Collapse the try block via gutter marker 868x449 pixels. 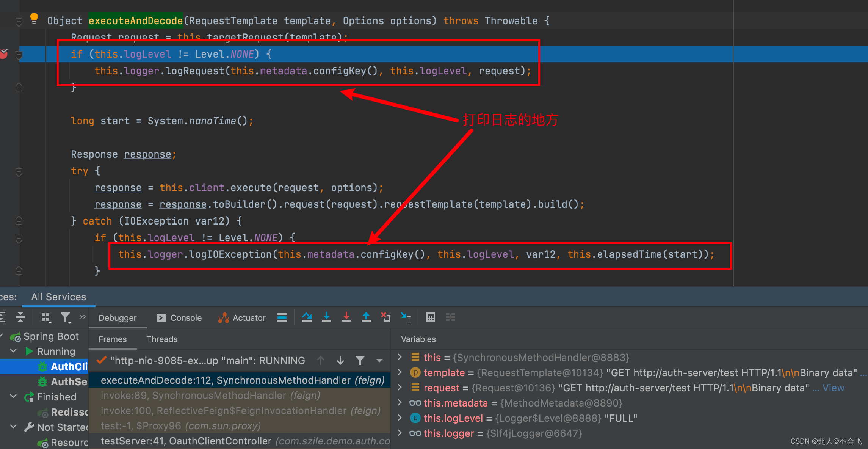click(19, 171)
